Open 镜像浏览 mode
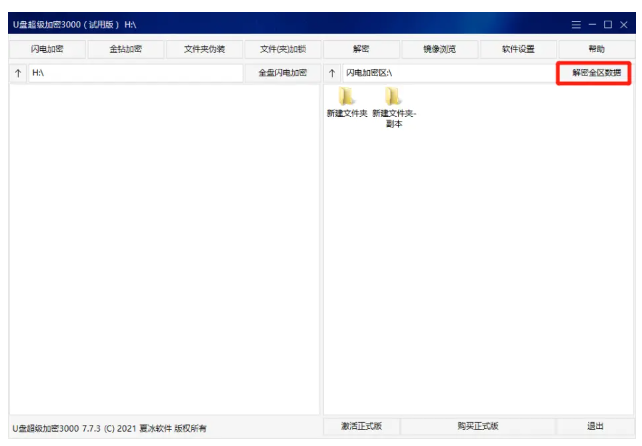Screen dimensions: 642x446 click(x=439, y=49)
